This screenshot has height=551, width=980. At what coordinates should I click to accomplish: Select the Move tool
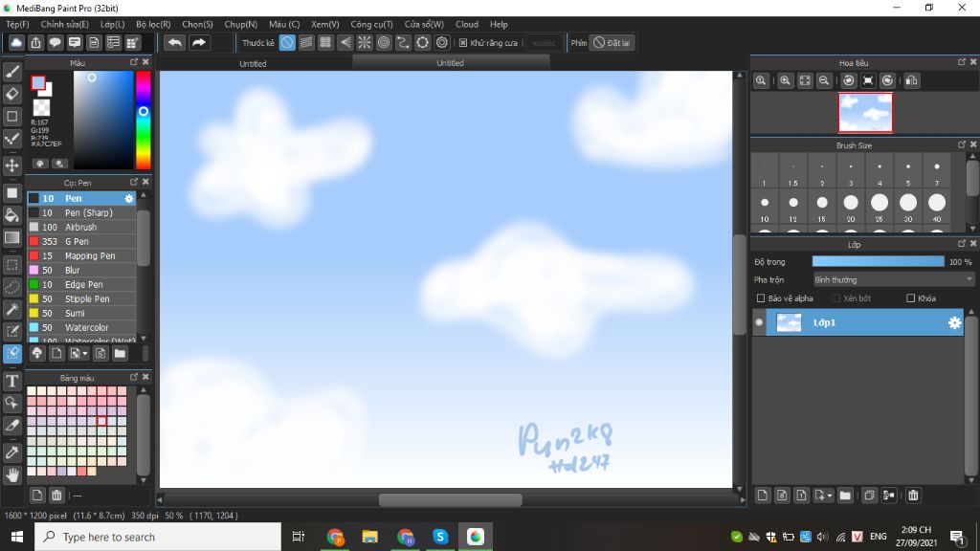point(11,165)
